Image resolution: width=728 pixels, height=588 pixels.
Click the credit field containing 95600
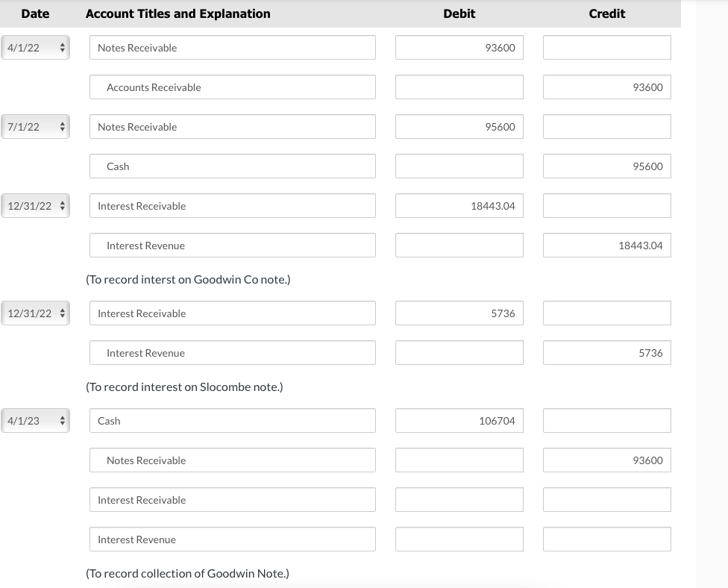tap(606, 166)
